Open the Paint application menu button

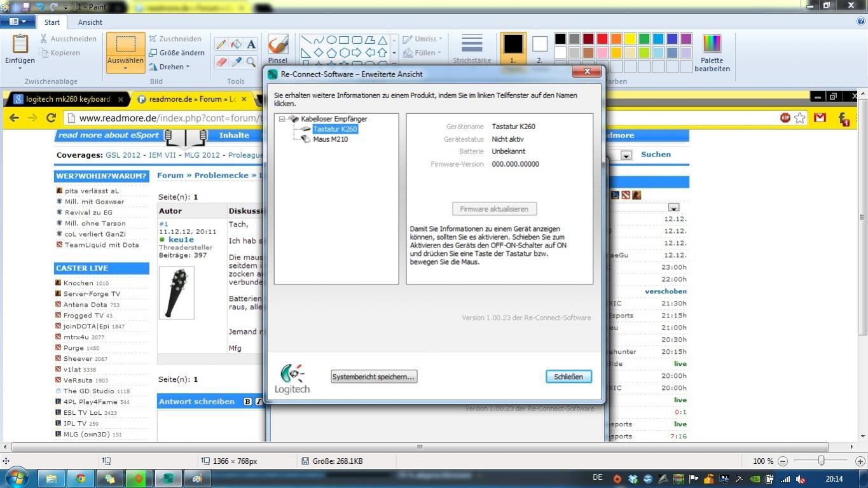[x=18, y=22]
